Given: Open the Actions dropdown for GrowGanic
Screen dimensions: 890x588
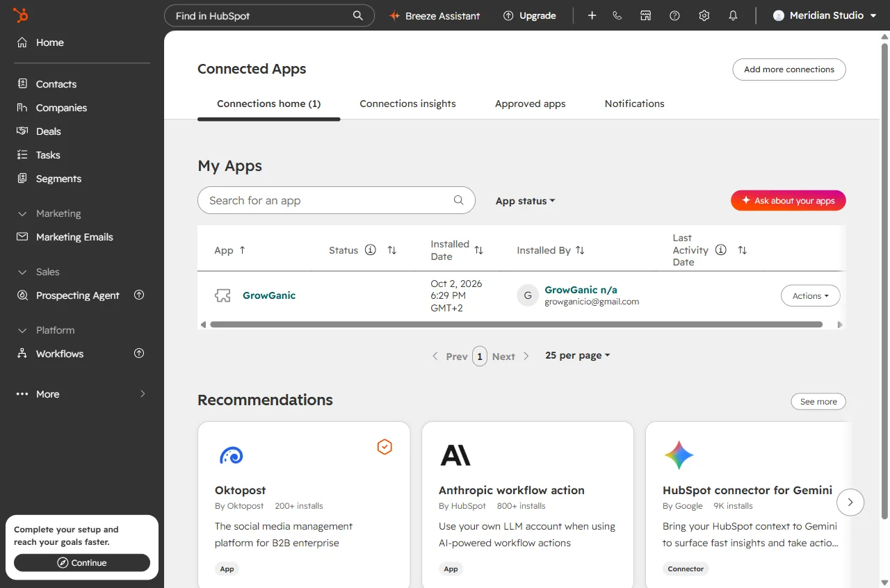Looking at the screenshot, I should [x=811, y=296].
